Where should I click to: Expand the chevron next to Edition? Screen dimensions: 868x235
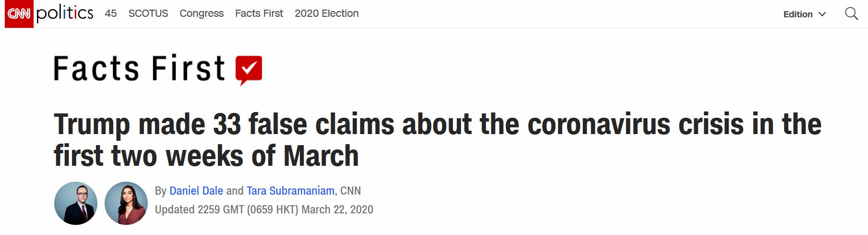[x=822, y=14]
